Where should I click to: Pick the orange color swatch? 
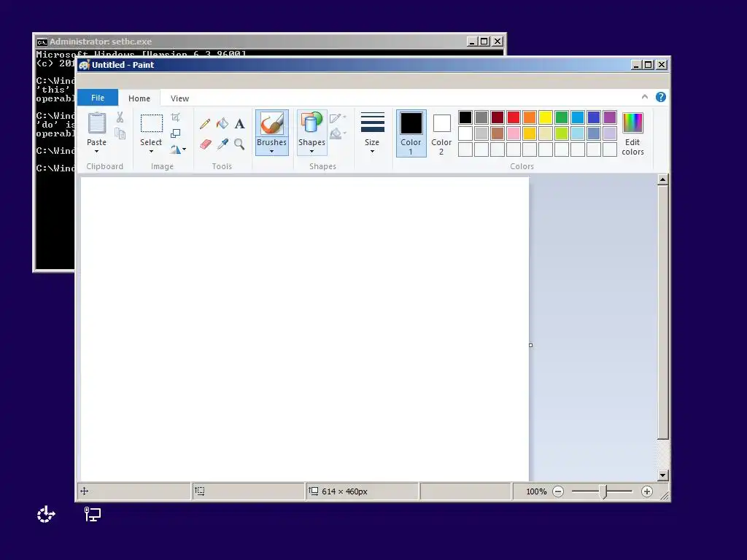coord(530,117)
